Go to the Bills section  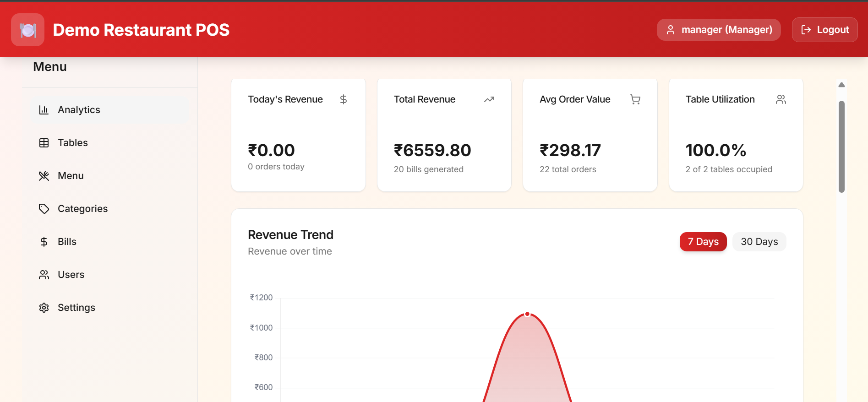[x=67, y=242]
